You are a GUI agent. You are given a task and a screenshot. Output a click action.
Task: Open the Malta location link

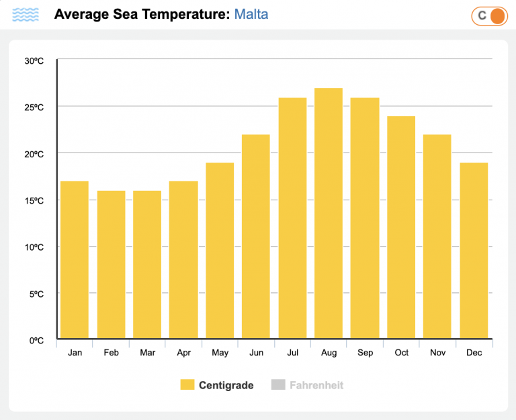click(x=251, y=14)
